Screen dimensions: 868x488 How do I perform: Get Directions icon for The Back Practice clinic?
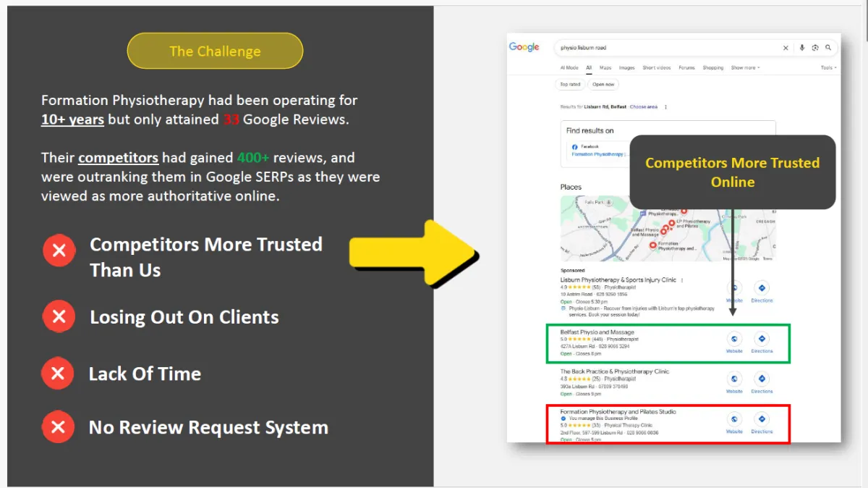click(762, 379)
